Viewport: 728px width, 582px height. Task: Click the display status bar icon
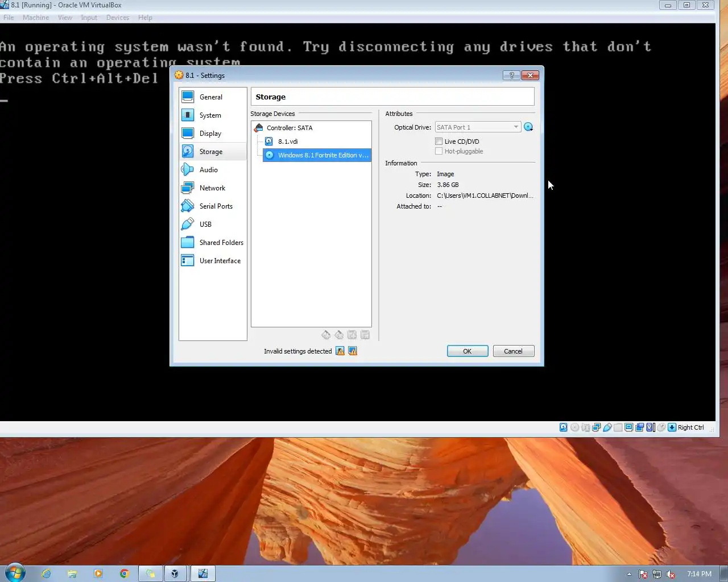(x=628, y=427)
